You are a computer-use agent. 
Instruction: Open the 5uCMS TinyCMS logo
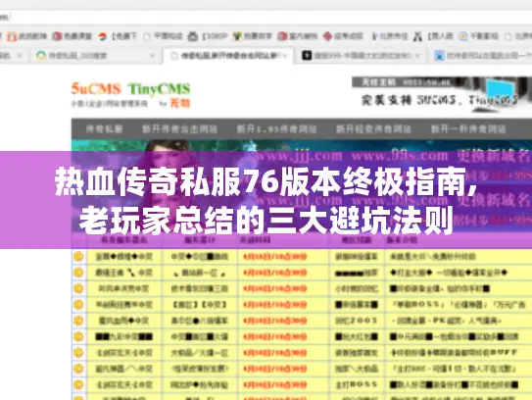pyautogui.click(x=131, y=94)
